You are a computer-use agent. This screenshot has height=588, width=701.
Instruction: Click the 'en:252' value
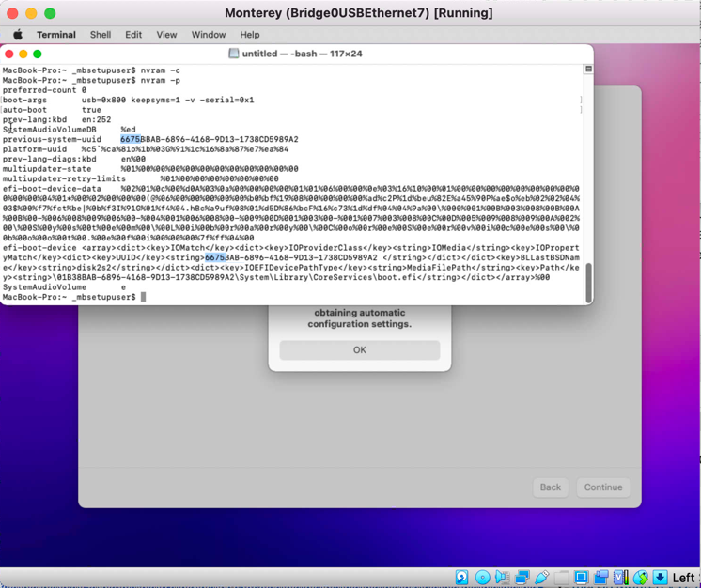tap(96, 119)
